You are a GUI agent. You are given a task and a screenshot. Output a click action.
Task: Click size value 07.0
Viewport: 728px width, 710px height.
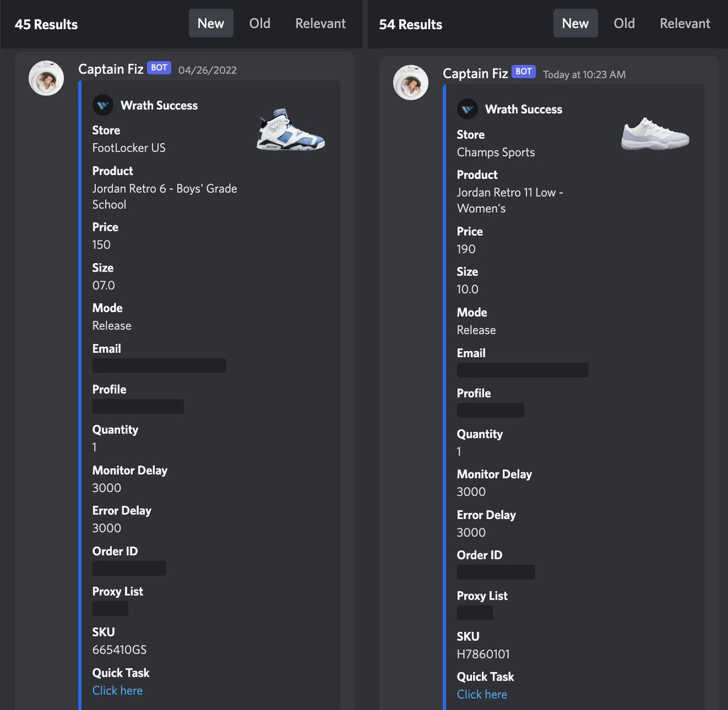pyautogui.click(x=104, y=286)
